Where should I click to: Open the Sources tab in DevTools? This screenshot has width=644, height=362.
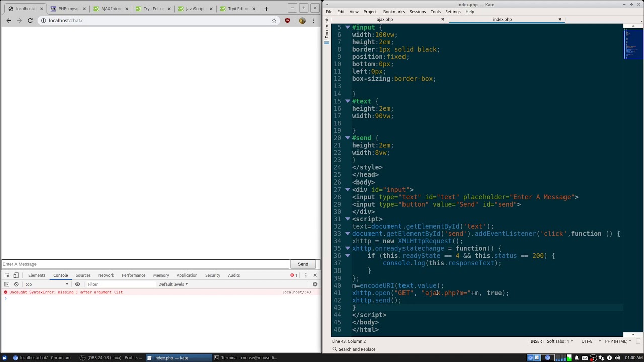pos(83,275)
